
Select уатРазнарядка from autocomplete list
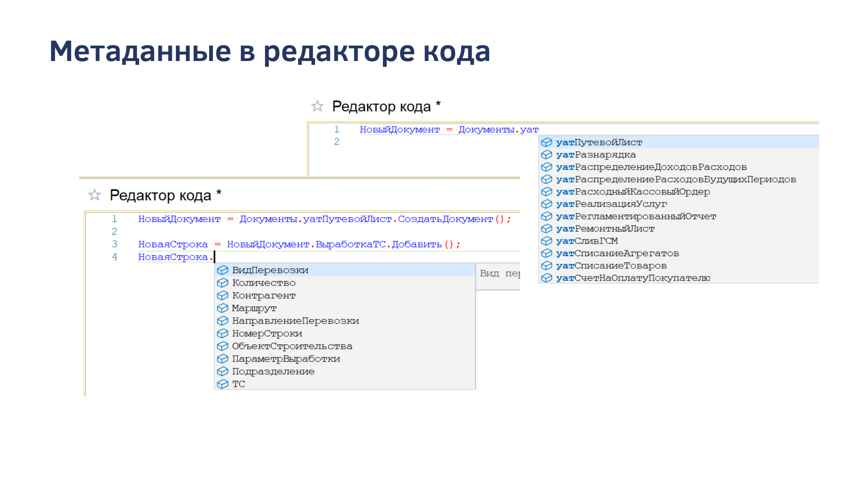596,155
